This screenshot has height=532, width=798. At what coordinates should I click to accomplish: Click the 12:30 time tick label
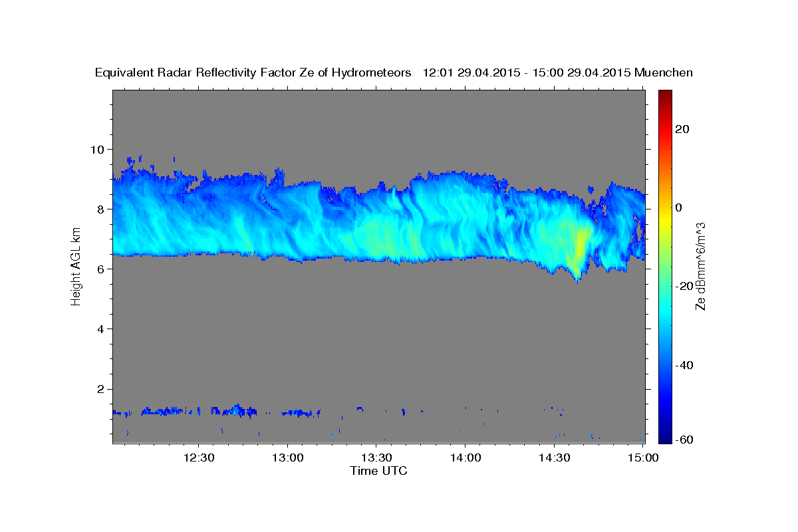pyautogui.click(x=198, y=458)
